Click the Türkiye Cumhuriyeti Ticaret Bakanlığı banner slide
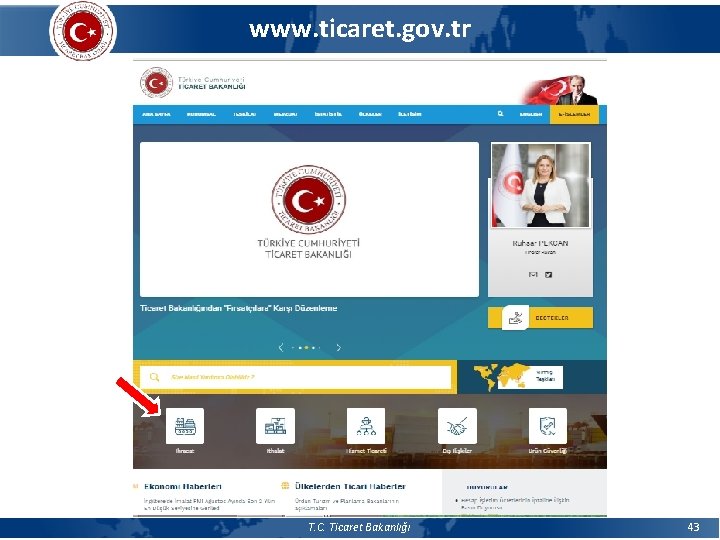The image size is (720, 540). [309, 219]
